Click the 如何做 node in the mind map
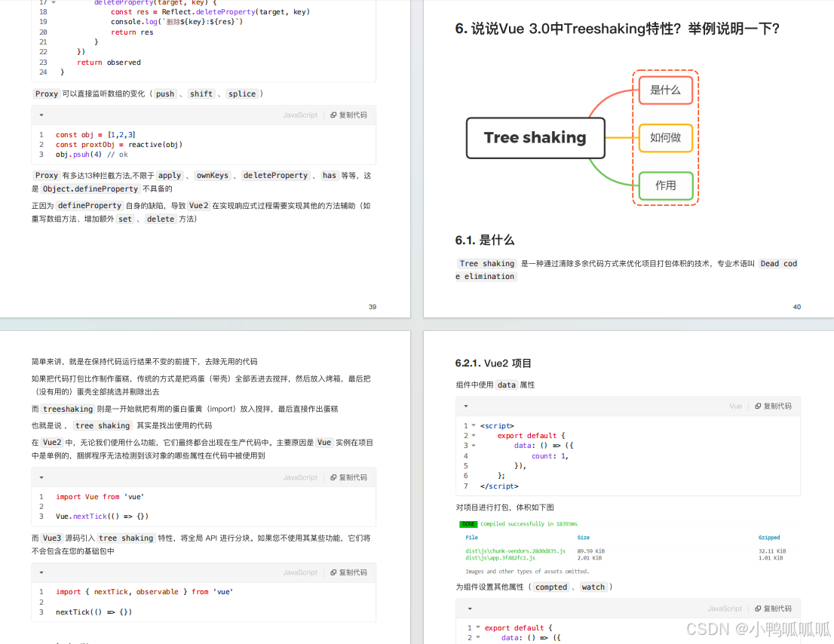The image size is (834, 644). tap(665, 138)
